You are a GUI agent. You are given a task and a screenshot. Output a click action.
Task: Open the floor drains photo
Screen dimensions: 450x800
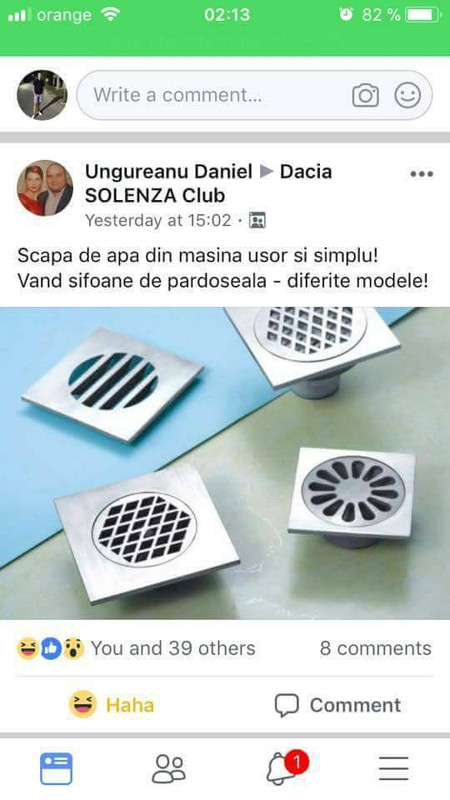225,463
